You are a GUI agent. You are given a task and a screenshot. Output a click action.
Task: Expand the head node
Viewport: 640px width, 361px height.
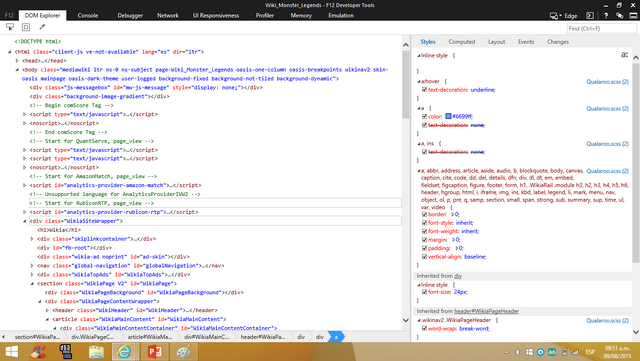coord(17,61)
